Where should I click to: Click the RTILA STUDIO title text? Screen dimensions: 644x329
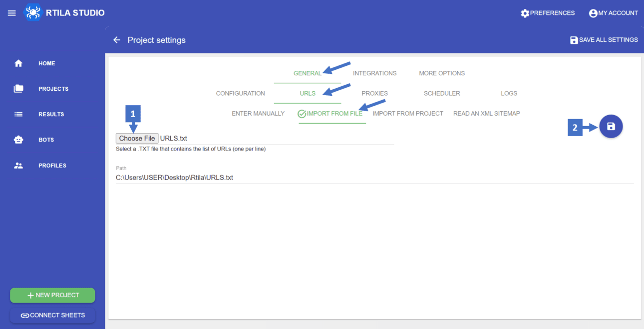75,13
